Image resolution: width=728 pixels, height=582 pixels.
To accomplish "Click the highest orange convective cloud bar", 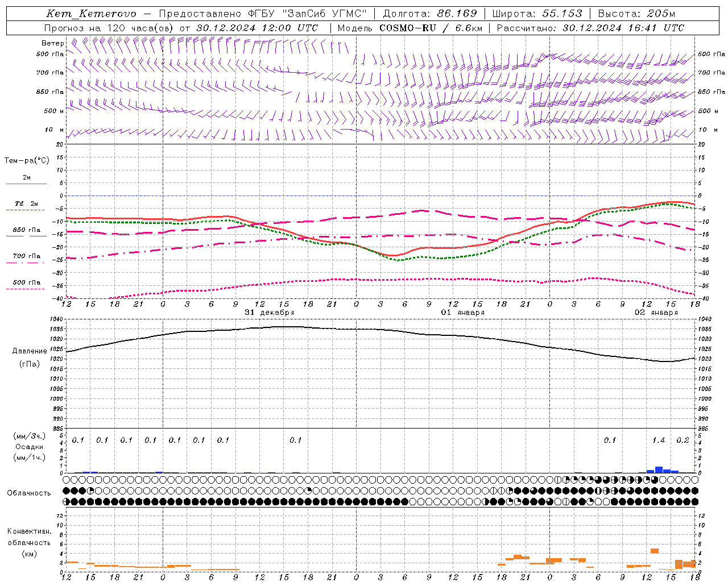I will 655,551.
